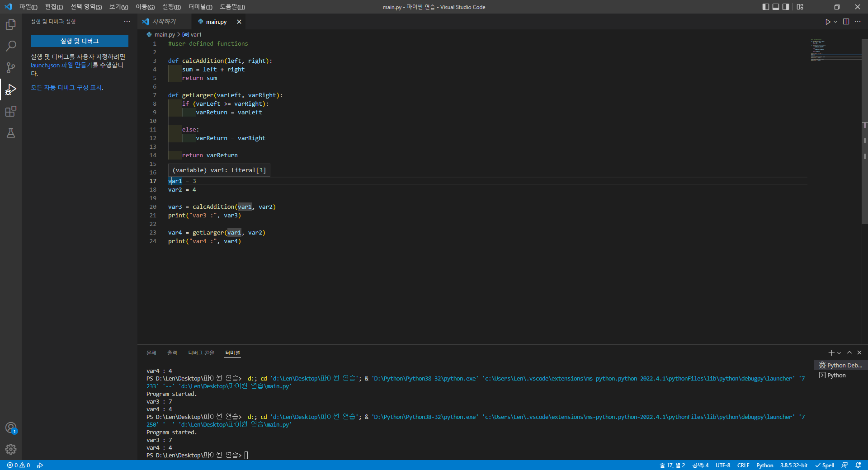Click line number 20 in gutter
868x470 pixels.
pos(153,207)
